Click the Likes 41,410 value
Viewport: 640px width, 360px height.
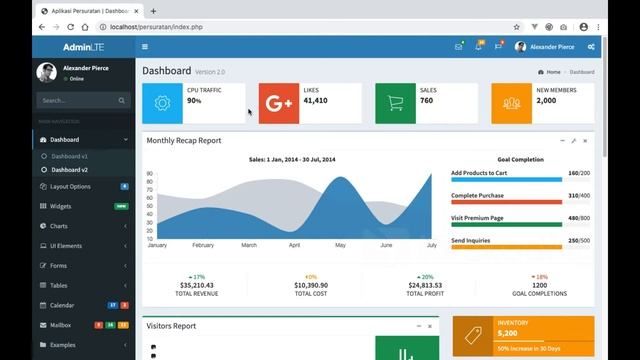pos(316,100)
